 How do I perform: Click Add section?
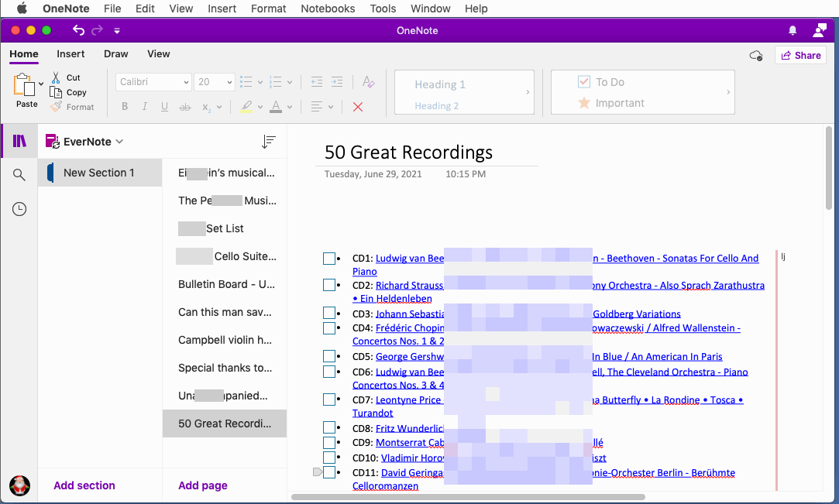pyautogui.click(x=84, y=485)
